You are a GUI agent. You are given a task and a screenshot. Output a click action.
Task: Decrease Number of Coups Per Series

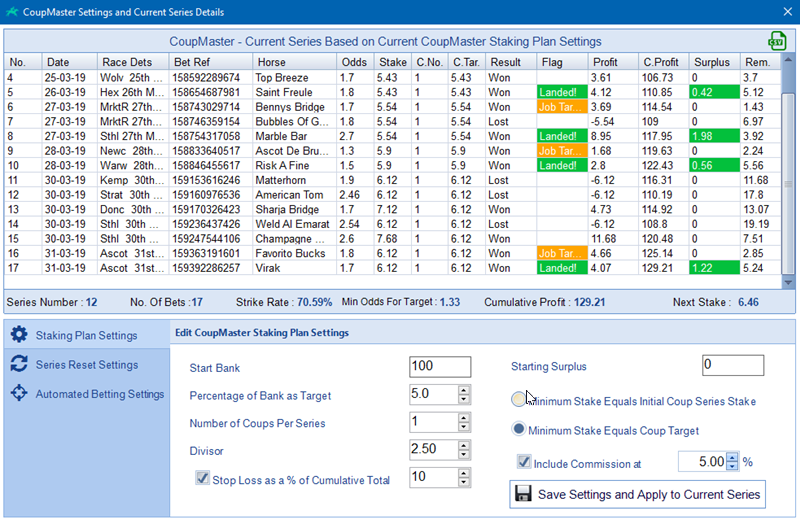[464, 427]
